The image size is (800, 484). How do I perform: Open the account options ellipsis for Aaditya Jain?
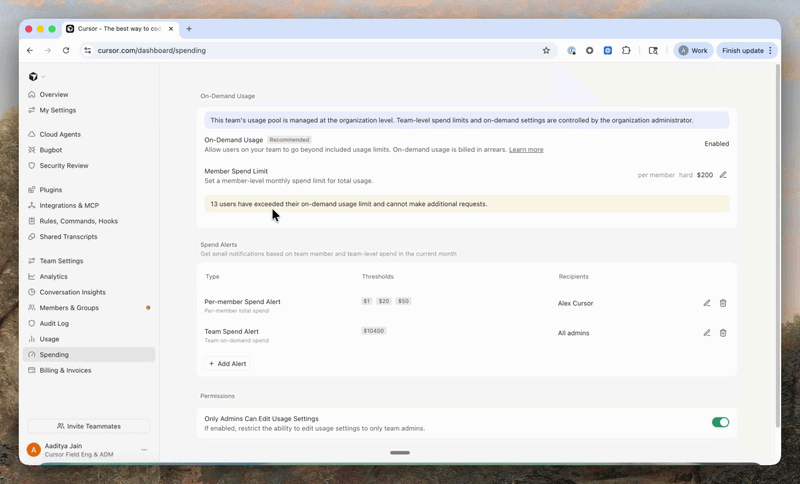tap(144, 450)
